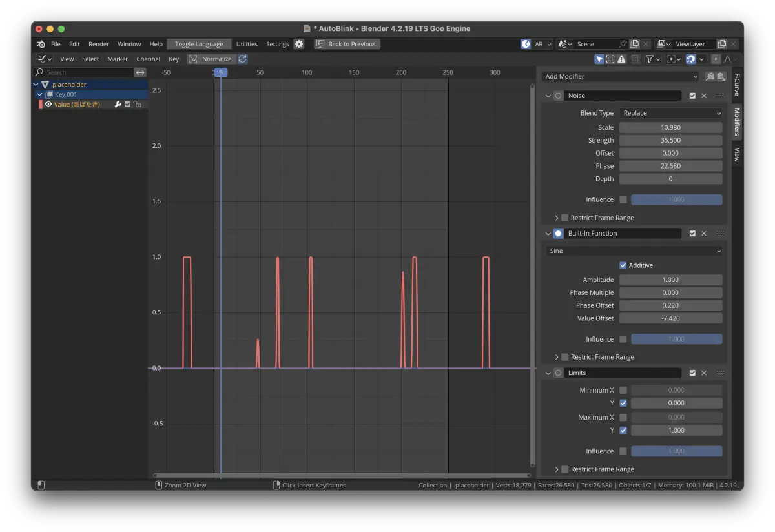The height and width of the screenshot is (532, 775).
Task: Enable the Minimum X limit checkbox
Action: click(x=623, y=390)
